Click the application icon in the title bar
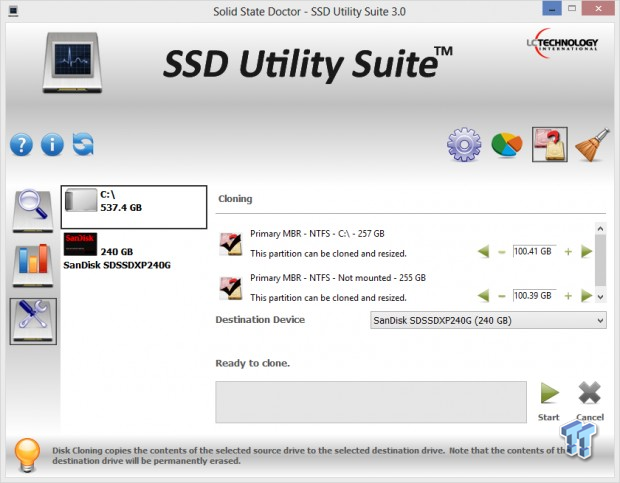This screenshot has height=483, width=620. click(x=13, y=11)
